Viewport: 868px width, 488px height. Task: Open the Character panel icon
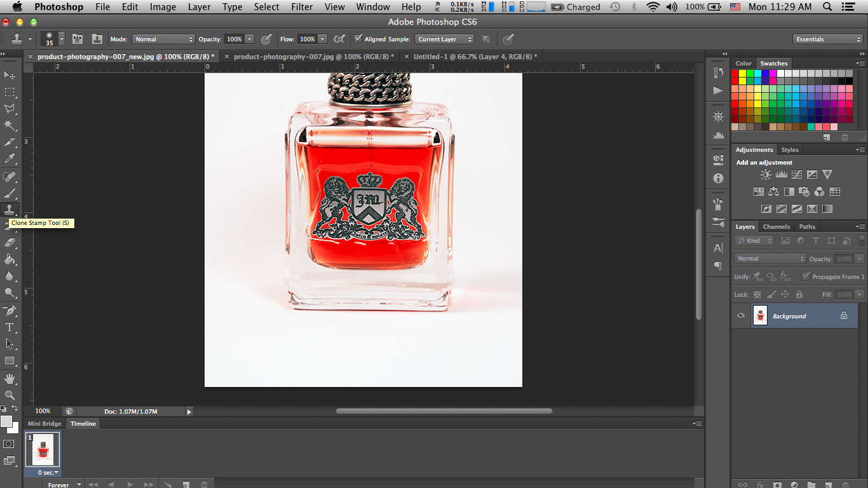[718, 248]
